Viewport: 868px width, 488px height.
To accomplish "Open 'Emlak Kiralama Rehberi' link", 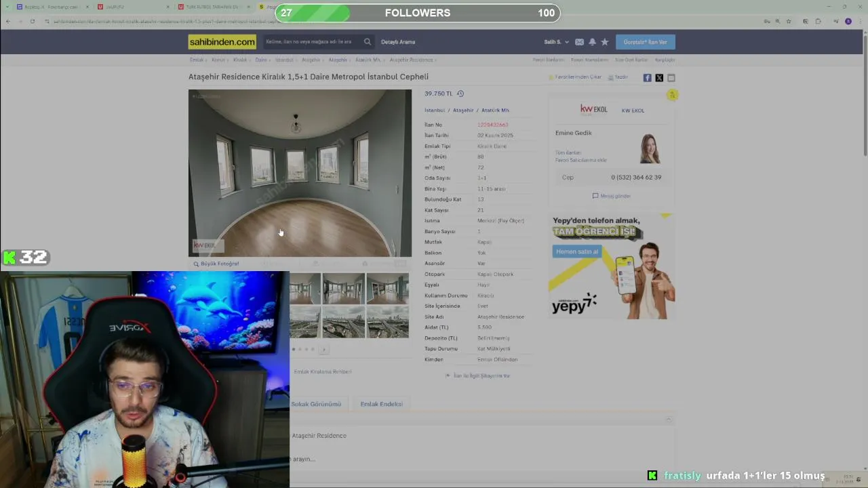I will 323,371.
